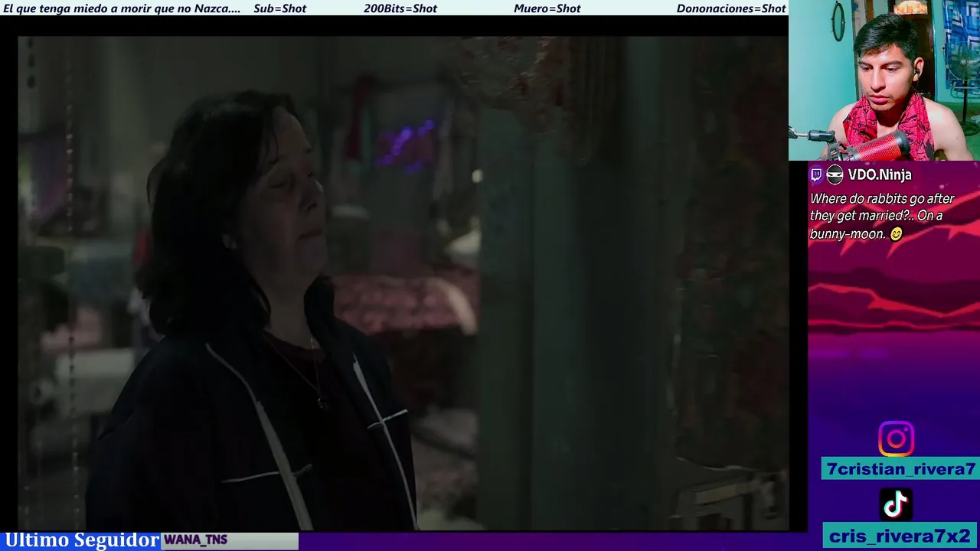The width and height of the screenshot is (980, 551).
Task: Click the VDO.Ninja username in chat
Action: click(880, 174)
